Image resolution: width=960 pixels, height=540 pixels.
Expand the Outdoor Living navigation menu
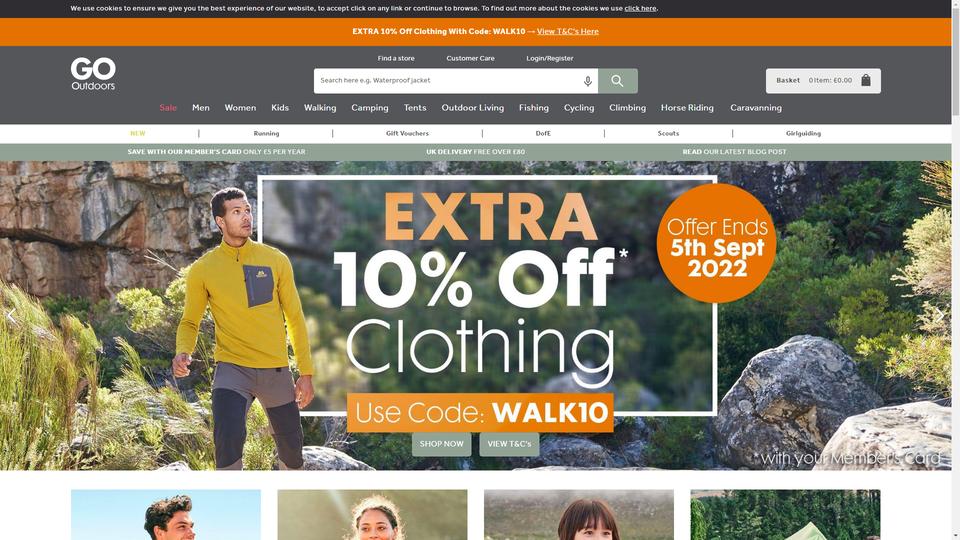click(x=473, y=108)
